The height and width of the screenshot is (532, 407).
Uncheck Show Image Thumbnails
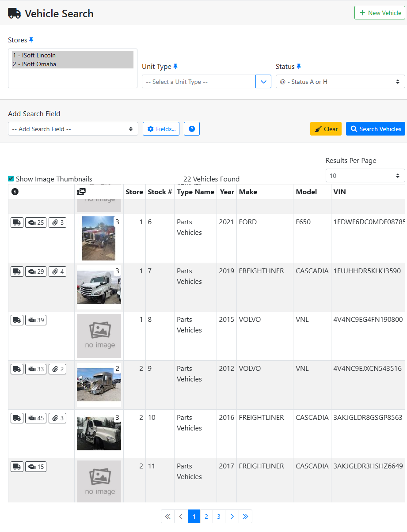(11, 179)
